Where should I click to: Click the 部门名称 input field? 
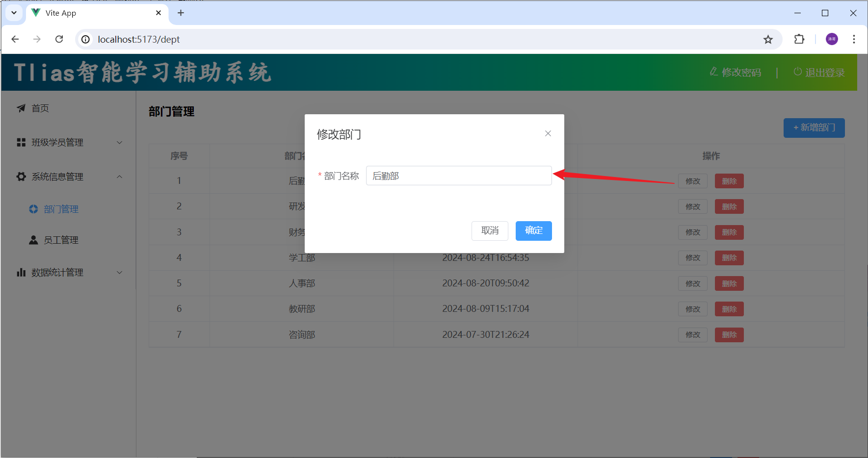458,176
